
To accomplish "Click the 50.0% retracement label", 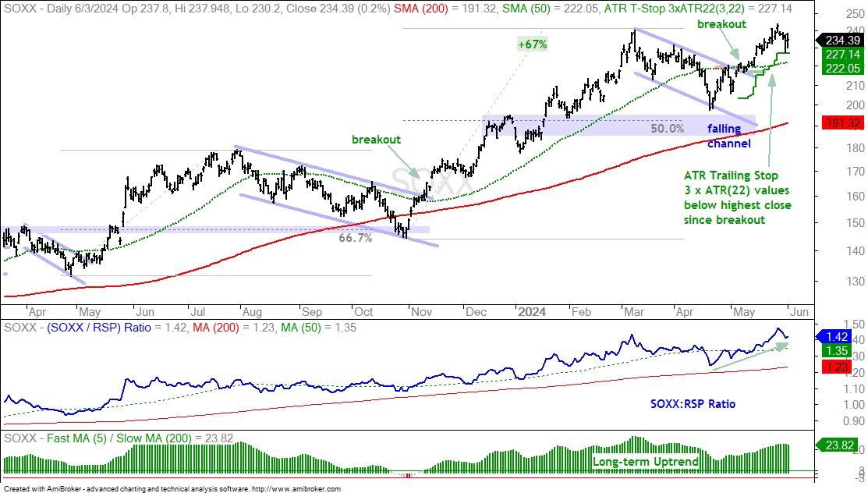I will tap(667, 129).
